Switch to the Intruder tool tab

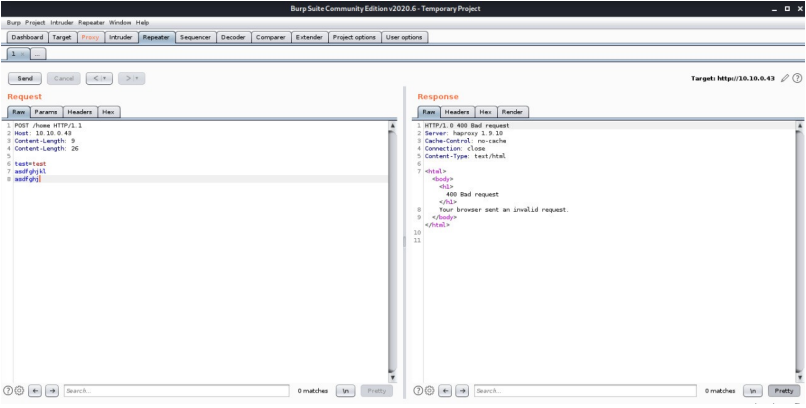pyautogui.click(x=121, y=37)
